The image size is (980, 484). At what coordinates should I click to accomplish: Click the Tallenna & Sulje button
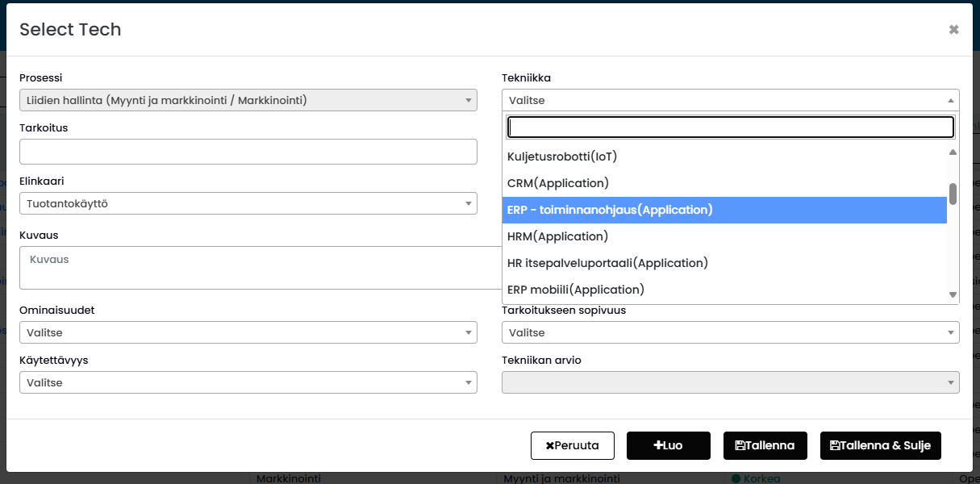[x=880, y=445]
